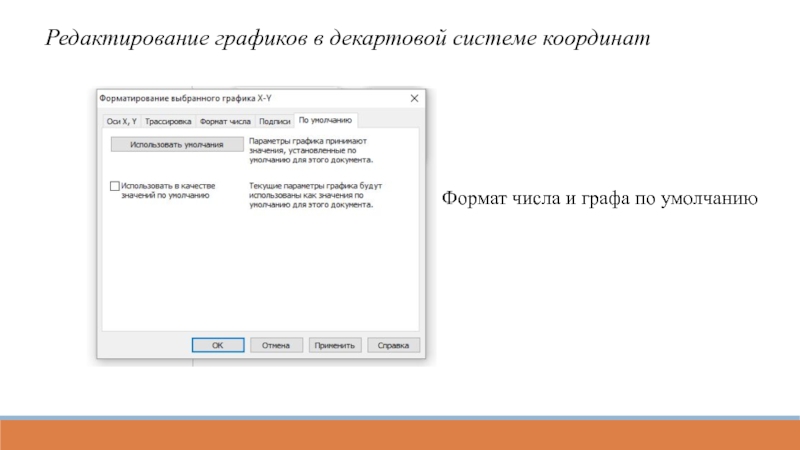800x450 pixels.
Task: Go to the 'Подписи' tab
Action: 275,121
